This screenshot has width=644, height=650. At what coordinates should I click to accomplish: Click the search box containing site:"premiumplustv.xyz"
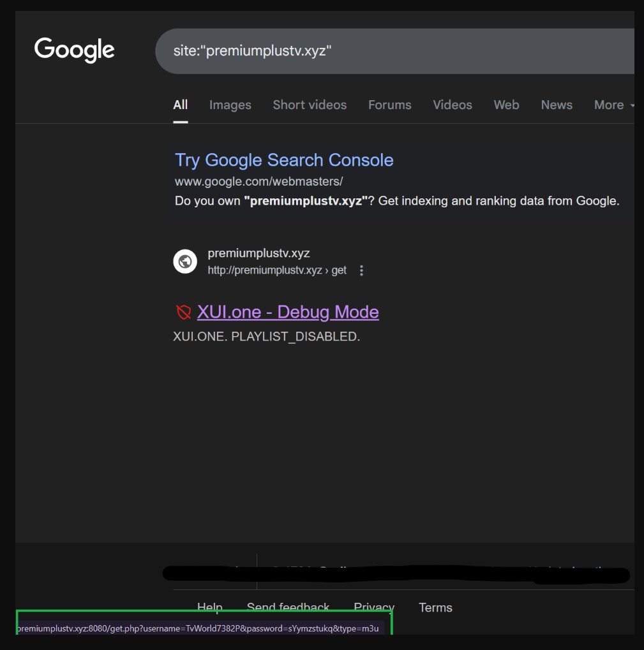395,51
